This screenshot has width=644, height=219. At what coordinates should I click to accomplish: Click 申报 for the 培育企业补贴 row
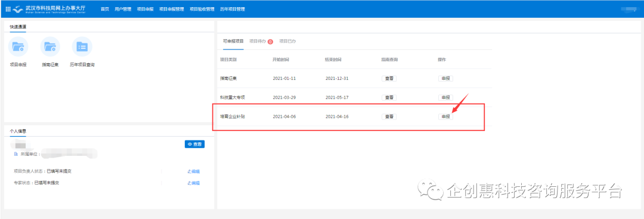click(x=445, y=117)
